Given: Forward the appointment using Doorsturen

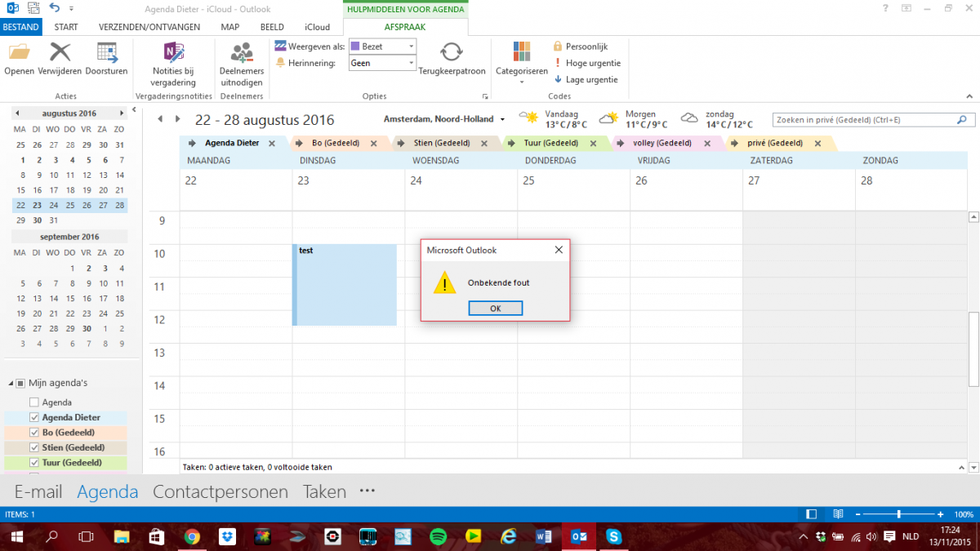Looking at the screenshot, I should (107, 52).
